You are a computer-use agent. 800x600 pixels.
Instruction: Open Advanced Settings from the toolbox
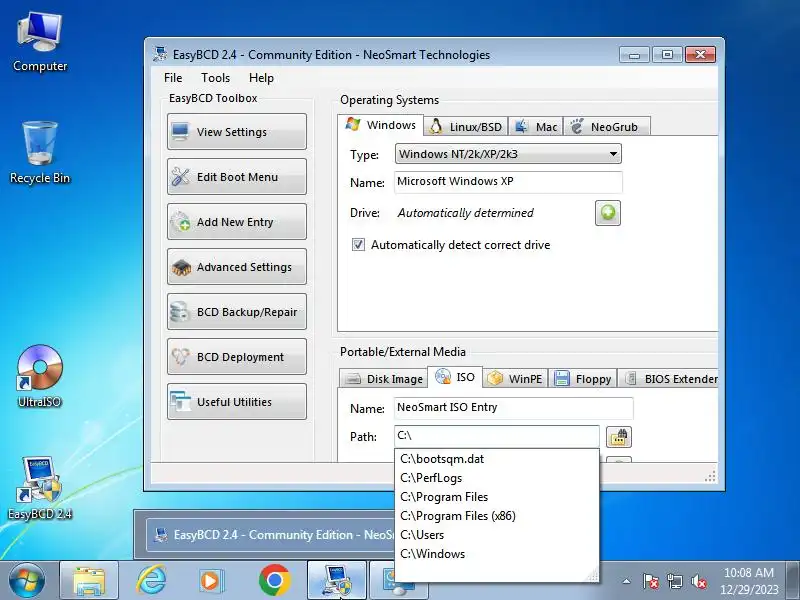coord(237,266)
